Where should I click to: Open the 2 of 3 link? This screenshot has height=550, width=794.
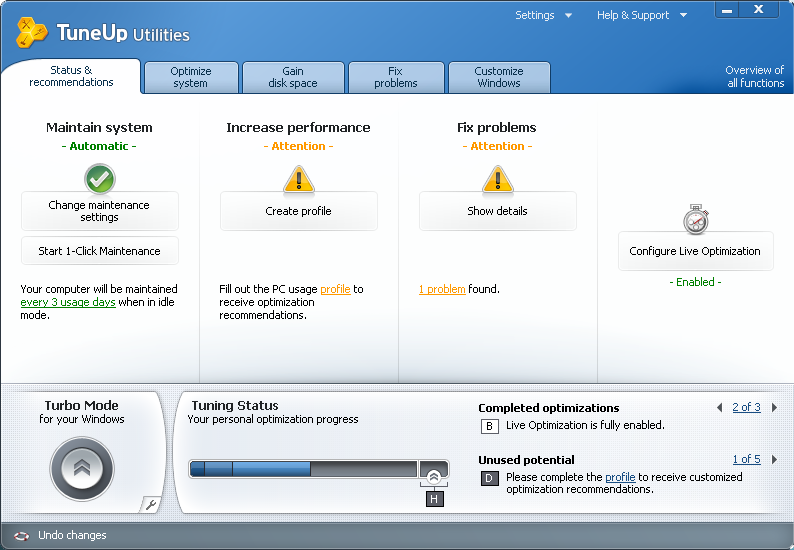[746, 407]
